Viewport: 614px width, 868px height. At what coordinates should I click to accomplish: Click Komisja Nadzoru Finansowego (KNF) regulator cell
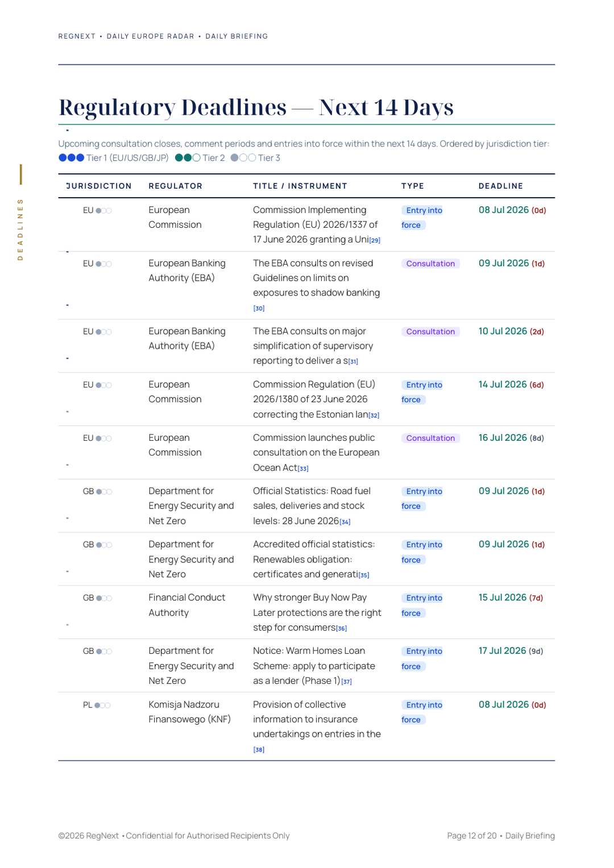click(x=189, y=712)
